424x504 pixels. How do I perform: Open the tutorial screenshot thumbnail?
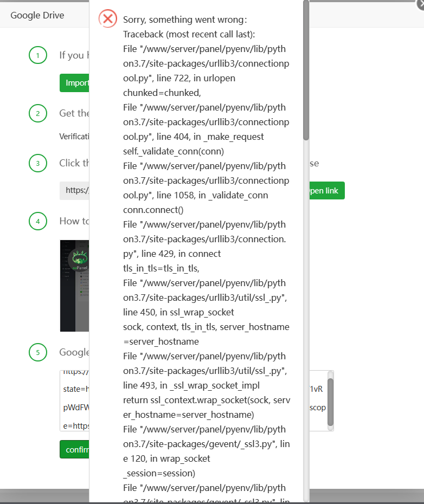(74, 286)
